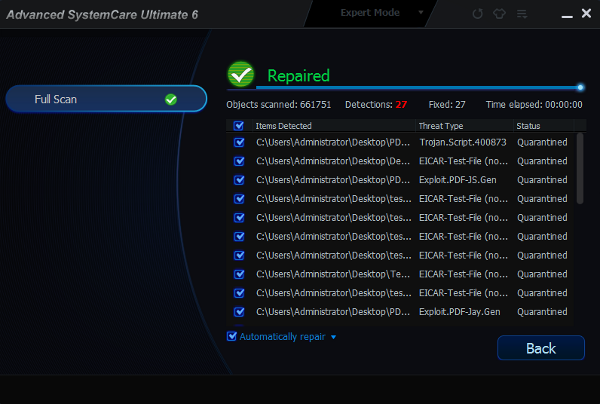Uncheck the Desktop\De... EICAR row checkbox
Image resolution: width=600 pixels, height=404 pixels.
(x=239, y=161)
